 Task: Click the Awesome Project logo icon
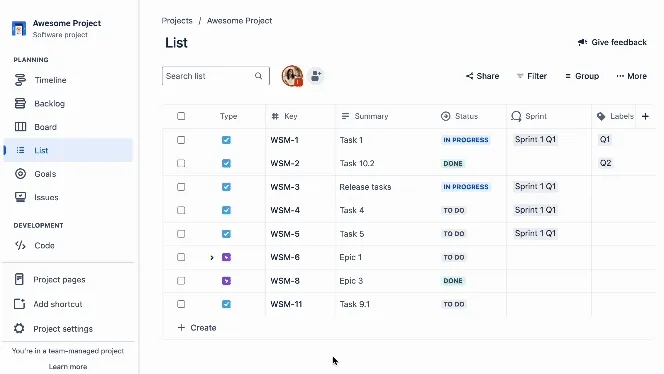pos(19,28)
